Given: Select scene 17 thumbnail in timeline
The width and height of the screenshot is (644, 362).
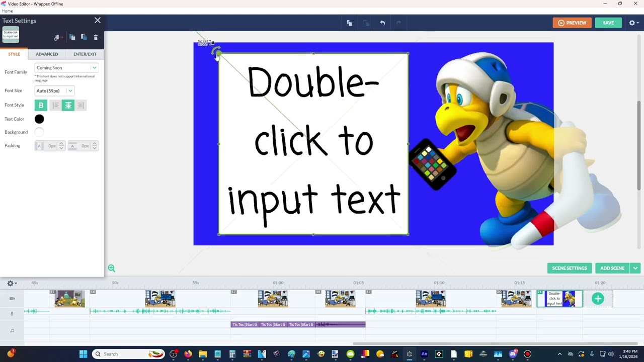Looking at the screenshot, I should 273,299.
